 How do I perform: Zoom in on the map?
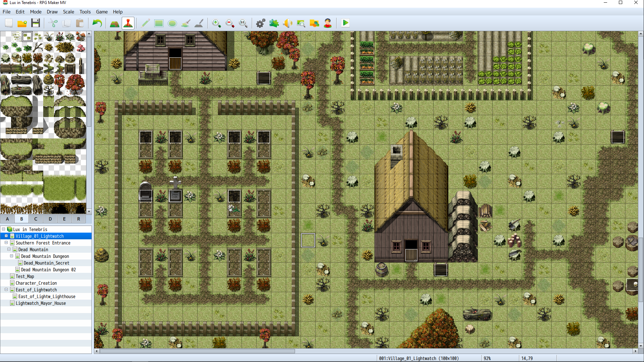(217, 23)
